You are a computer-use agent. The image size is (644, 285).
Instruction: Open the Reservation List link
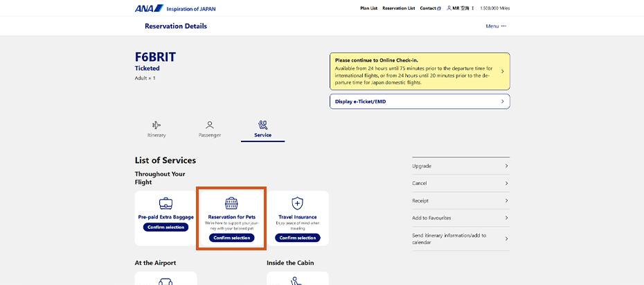pos(399,8)
